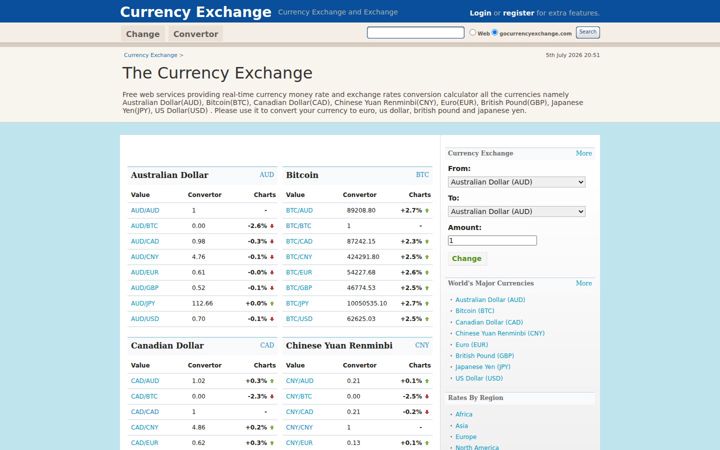Open More link beside Currency Exchange panel

pos(584,153)
